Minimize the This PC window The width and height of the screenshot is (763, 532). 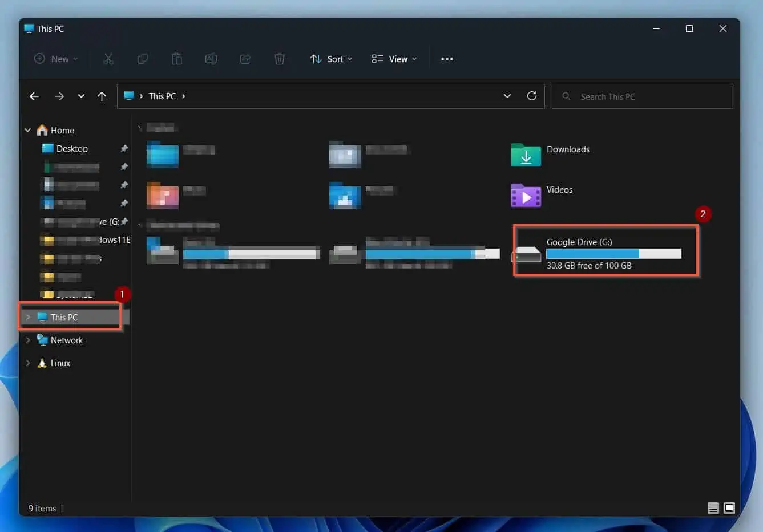(x=656, y=29)
